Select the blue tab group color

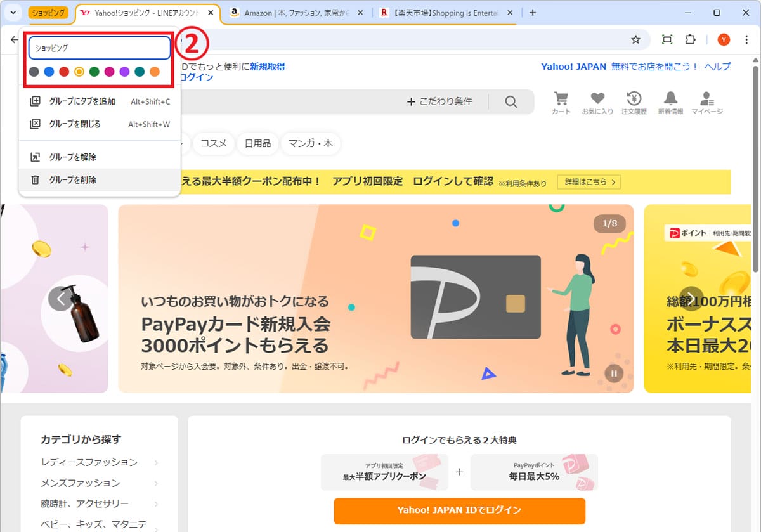coord(49,72)
